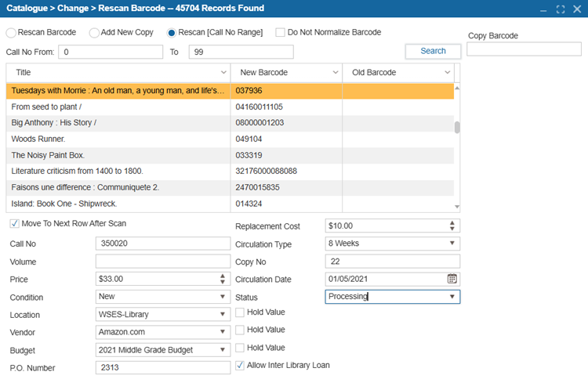
Task: Enable Do Not Normalize Barcode checkbox
Action: 280,32
